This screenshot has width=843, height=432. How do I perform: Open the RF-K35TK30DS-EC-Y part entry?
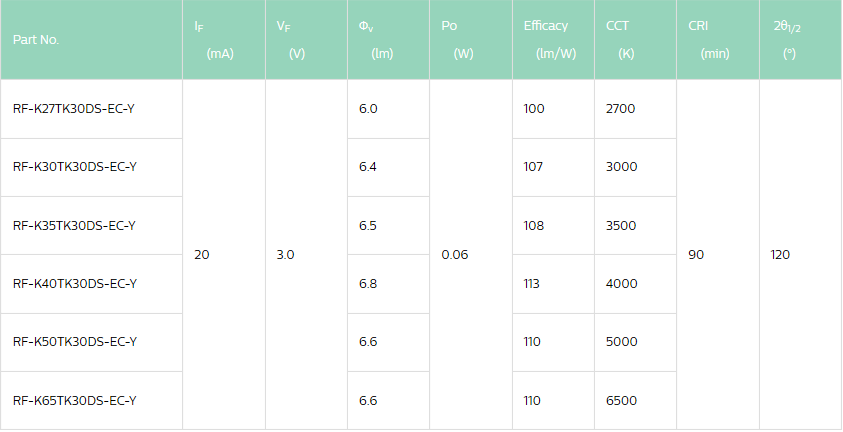pos(74,225)
